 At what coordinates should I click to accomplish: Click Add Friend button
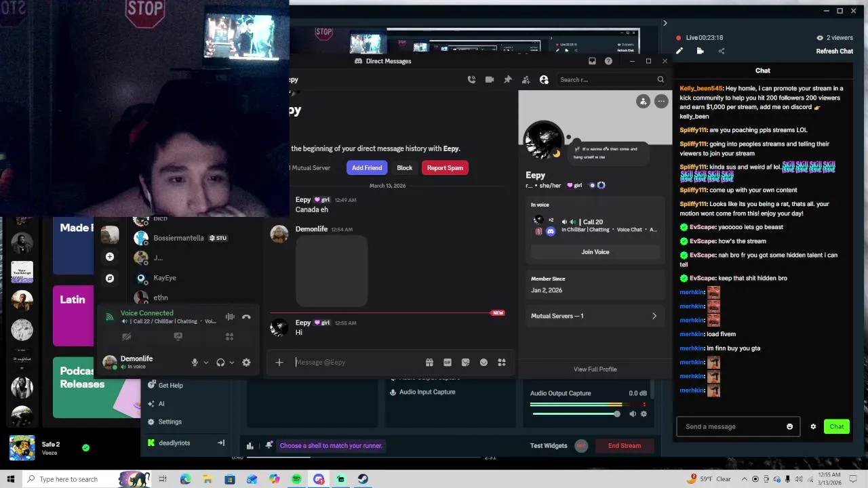tap(367, 167)
